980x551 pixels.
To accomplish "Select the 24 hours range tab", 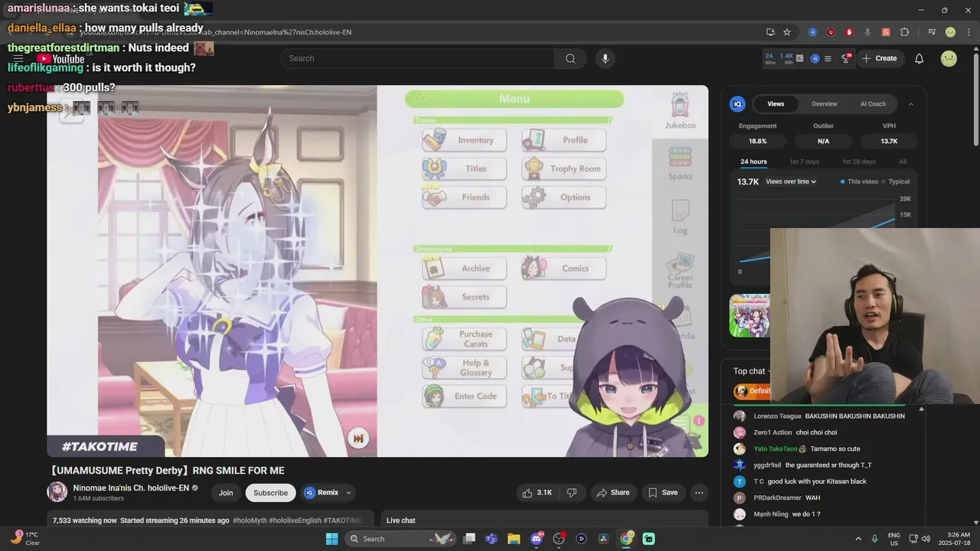I will pos(753,161).
